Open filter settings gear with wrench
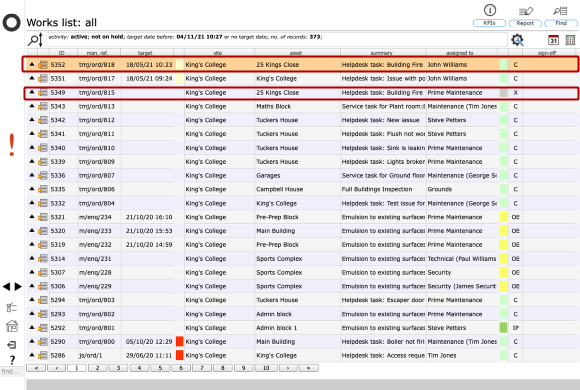Screen dimensions: 580x390 tap(517, 40)
